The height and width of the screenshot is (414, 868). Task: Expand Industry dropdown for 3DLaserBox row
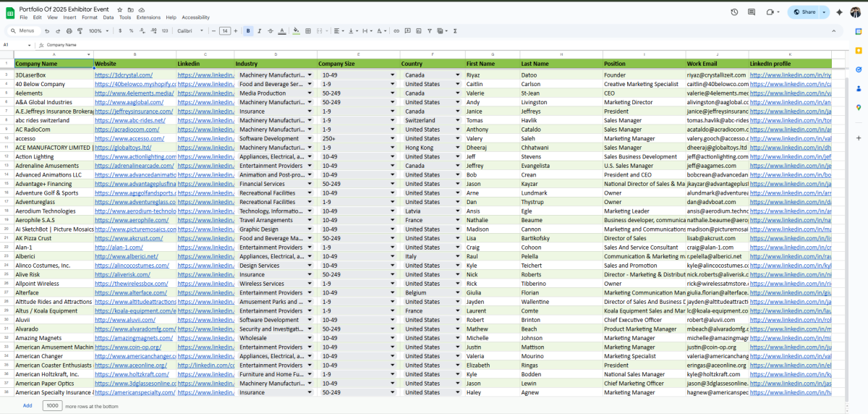pyautogui.click(x=310, y=75)
